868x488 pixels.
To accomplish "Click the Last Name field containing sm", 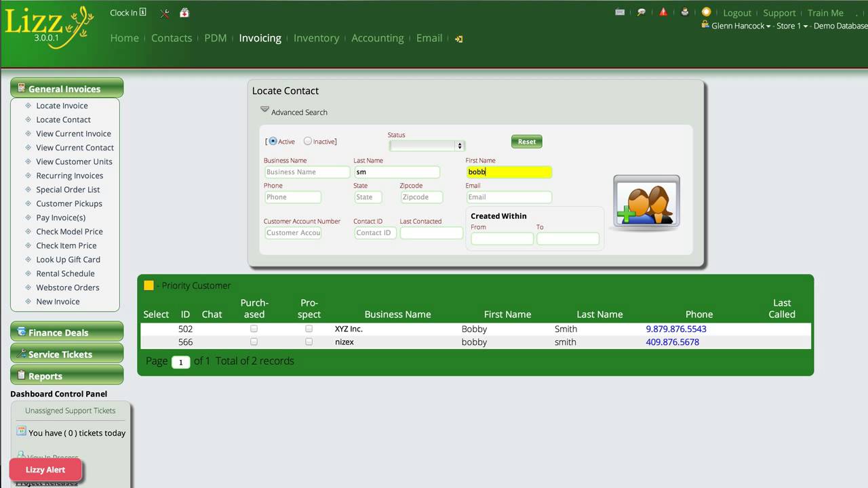I will click(397, 172).
